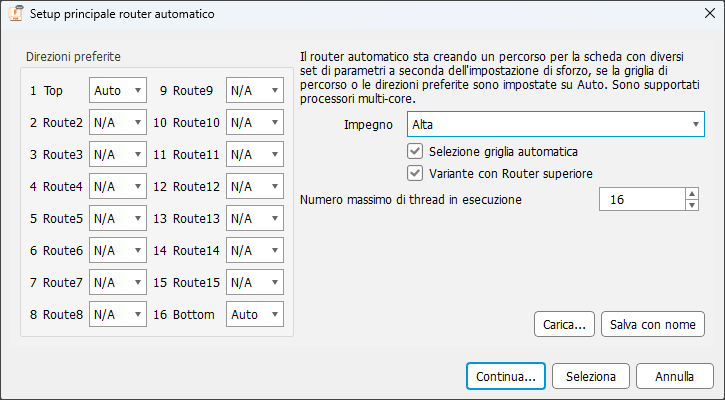Decrease the maximum thread count
This screenshot has height=400, width=725.
click(692, 205)
